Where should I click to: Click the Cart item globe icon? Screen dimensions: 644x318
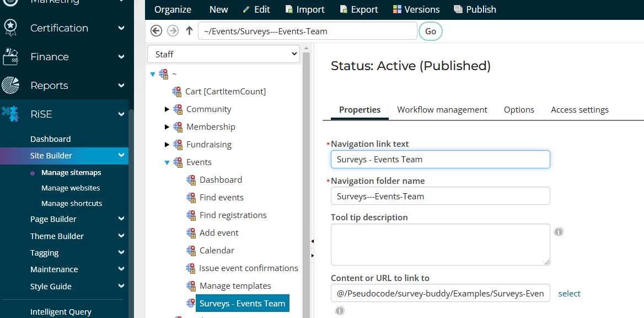tap(177, 91)
